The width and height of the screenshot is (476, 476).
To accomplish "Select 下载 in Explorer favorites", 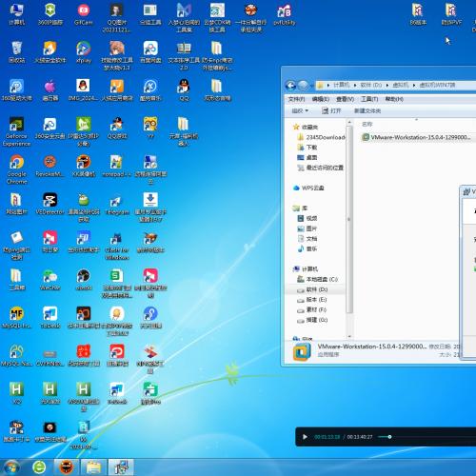I will coord(307,148).
